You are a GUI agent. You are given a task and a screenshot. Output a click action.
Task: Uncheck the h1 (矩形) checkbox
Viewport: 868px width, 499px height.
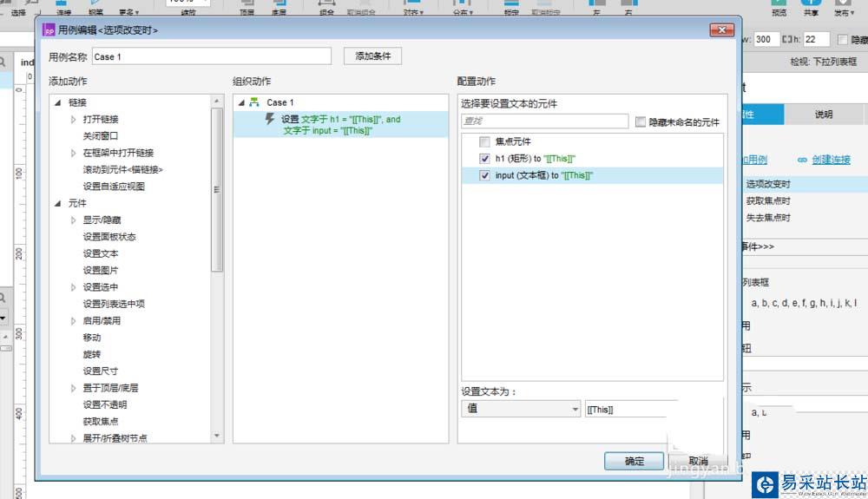click(484, 159)
